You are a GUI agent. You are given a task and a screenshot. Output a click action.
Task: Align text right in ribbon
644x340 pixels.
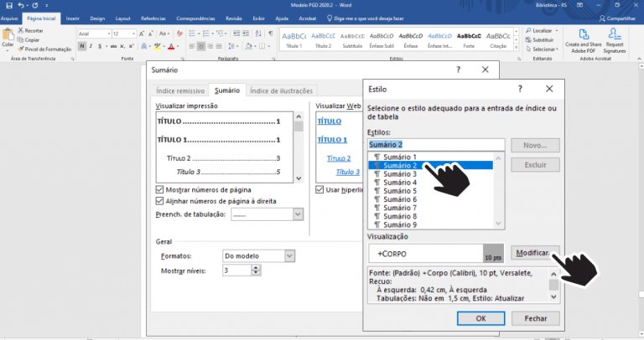(x=210, y=46)
